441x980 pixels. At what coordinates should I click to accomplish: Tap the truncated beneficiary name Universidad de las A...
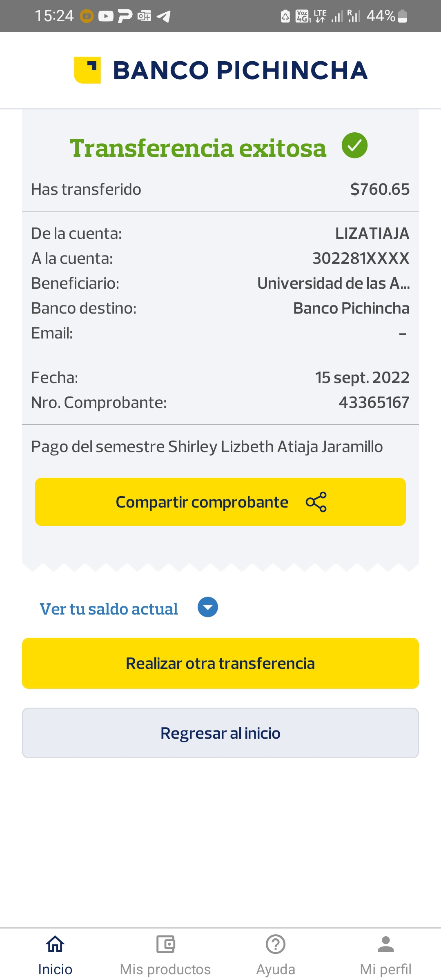click(333, 283)
